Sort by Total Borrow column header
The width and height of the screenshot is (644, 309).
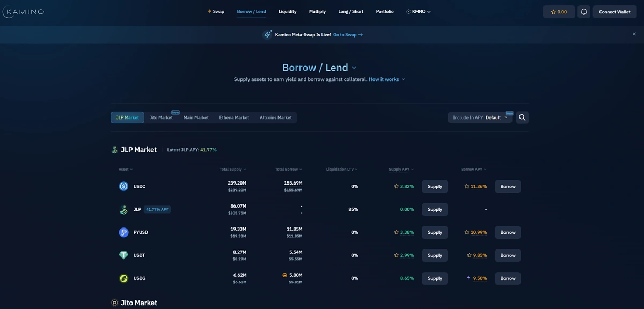point(288,170)
